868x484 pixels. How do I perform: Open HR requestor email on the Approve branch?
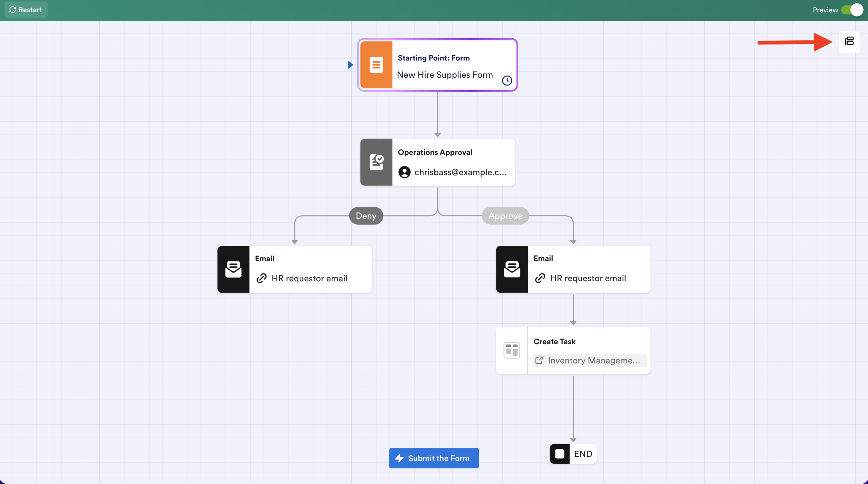(588, 278)
